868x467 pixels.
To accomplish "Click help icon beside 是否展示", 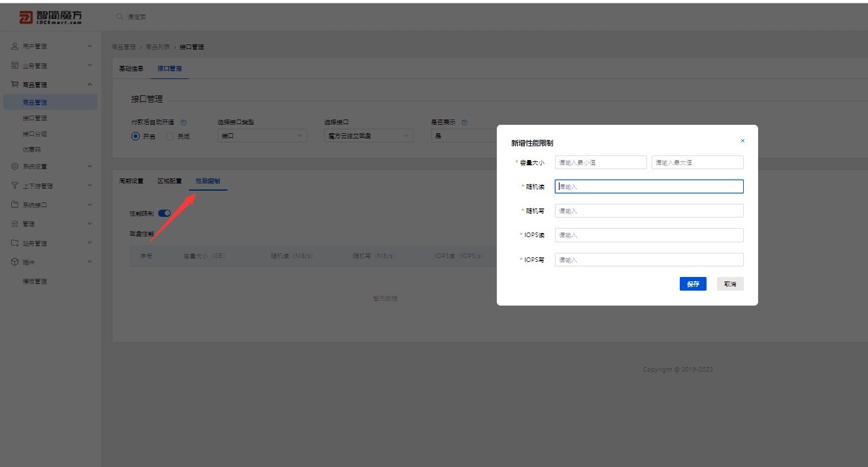I will point(463,122).
